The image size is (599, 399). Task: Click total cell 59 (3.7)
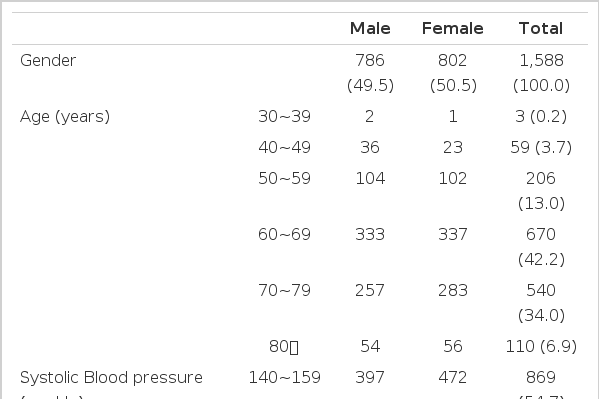[541, 148]
